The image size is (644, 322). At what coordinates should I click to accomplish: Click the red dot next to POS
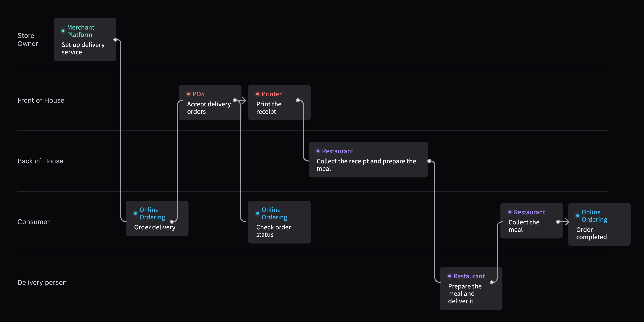189,94
